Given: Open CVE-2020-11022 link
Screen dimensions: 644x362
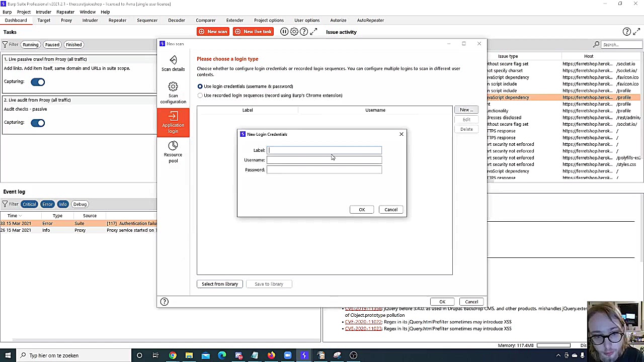Looking at the screenshot, I should [363, 322].
